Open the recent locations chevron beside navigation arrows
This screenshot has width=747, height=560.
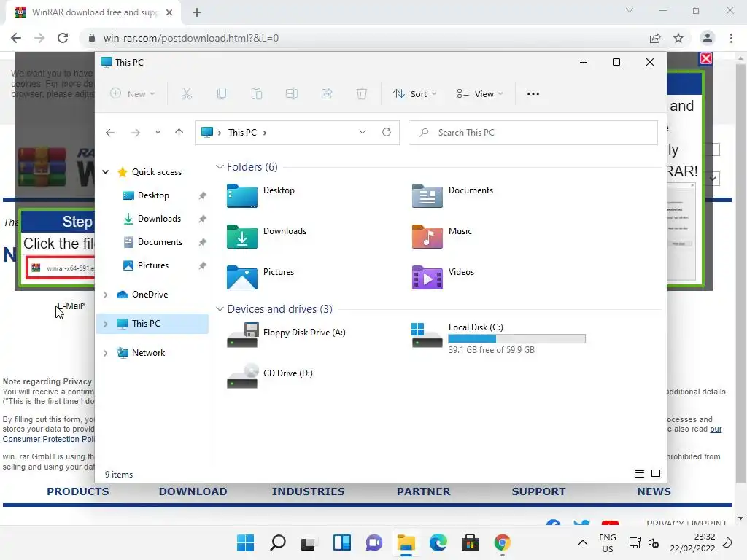click(158, 133)
